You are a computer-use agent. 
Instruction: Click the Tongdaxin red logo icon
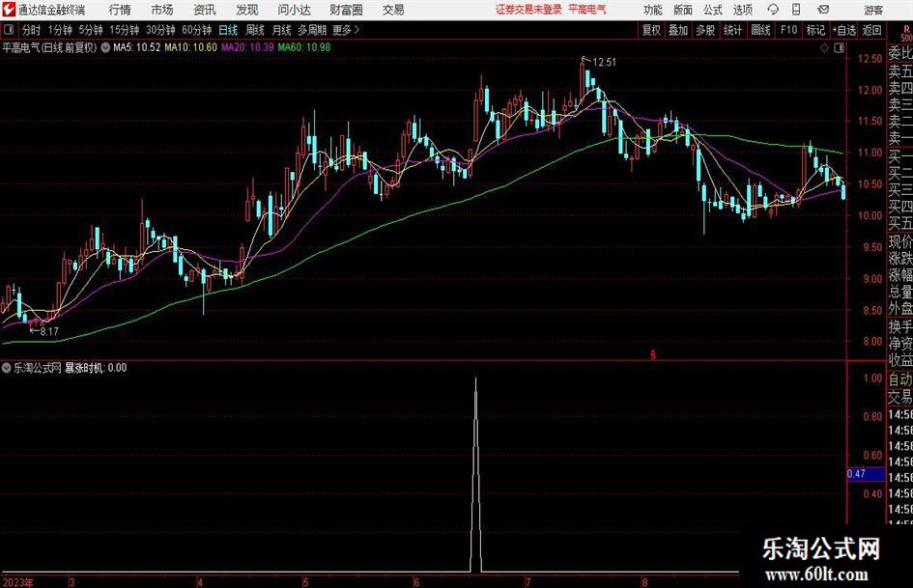pos(9,10)
